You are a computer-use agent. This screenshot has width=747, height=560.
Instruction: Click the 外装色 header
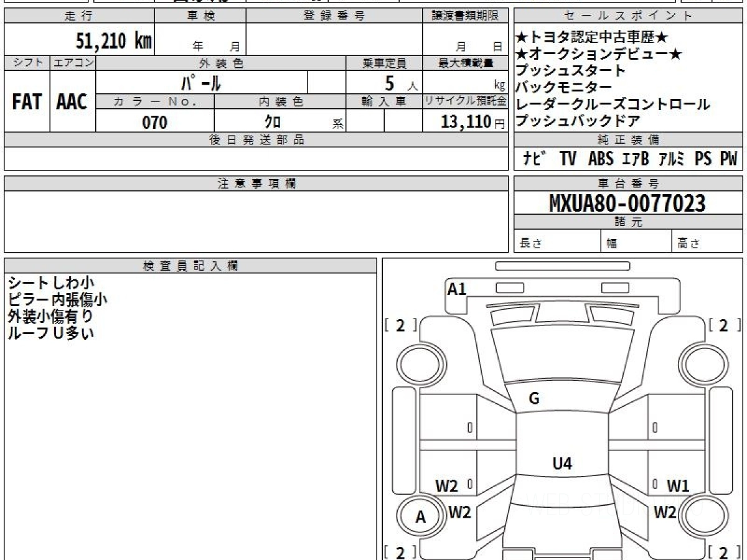tap(221, 63)
